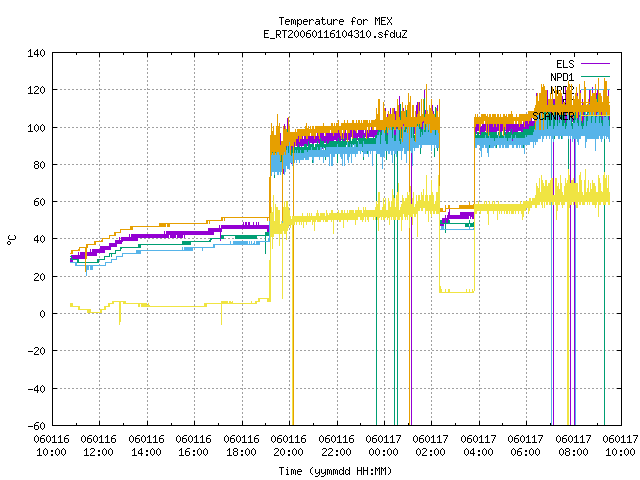Click the 060116 18:00 x-axis tick label
The image size is (640, 480).
point(241,446)
